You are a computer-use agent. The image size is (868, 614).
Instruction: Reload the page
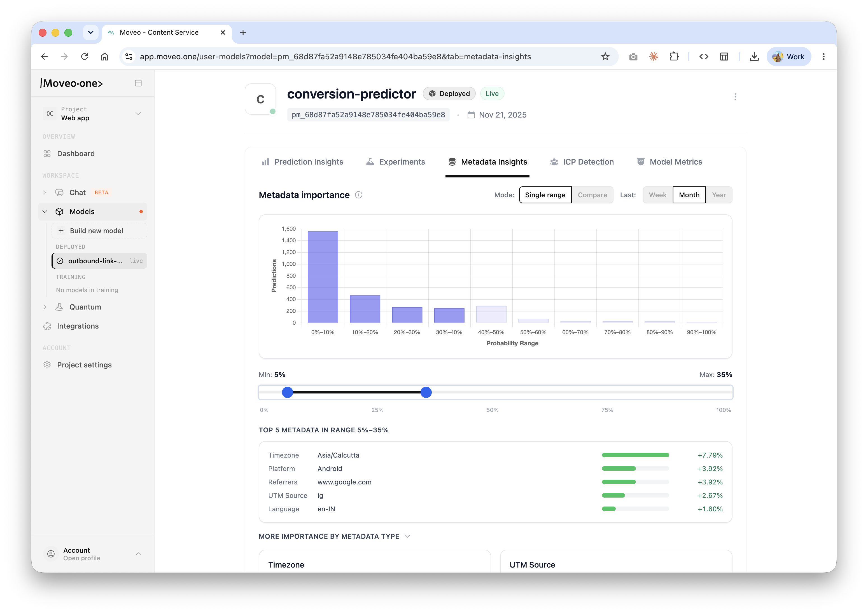[x=84, y=57]
